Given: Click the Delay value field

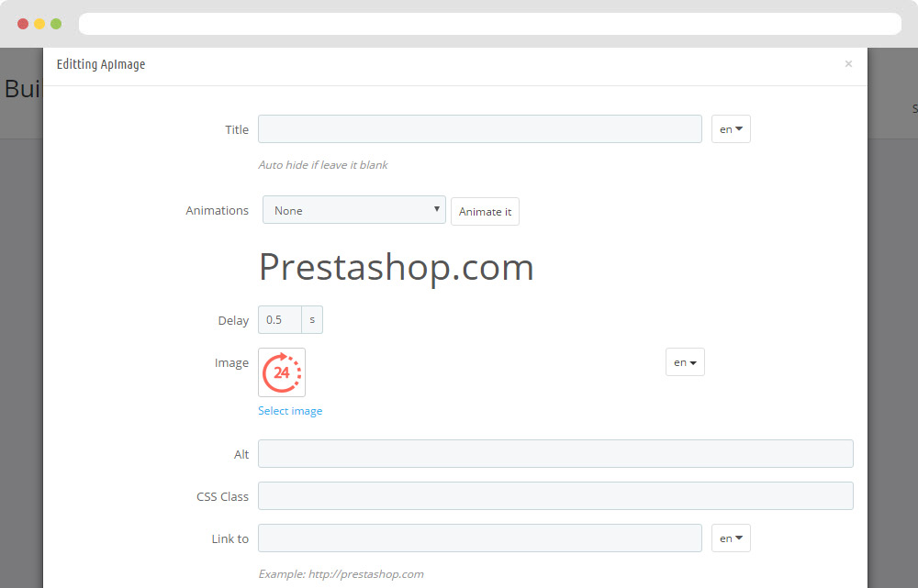Looking at the screenshot, I should point(280,319).
